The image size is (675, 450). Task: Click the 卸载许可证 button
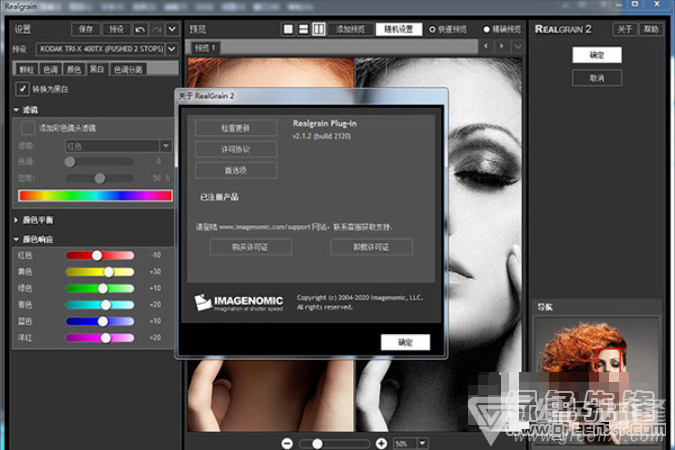(x=371, y=247)
